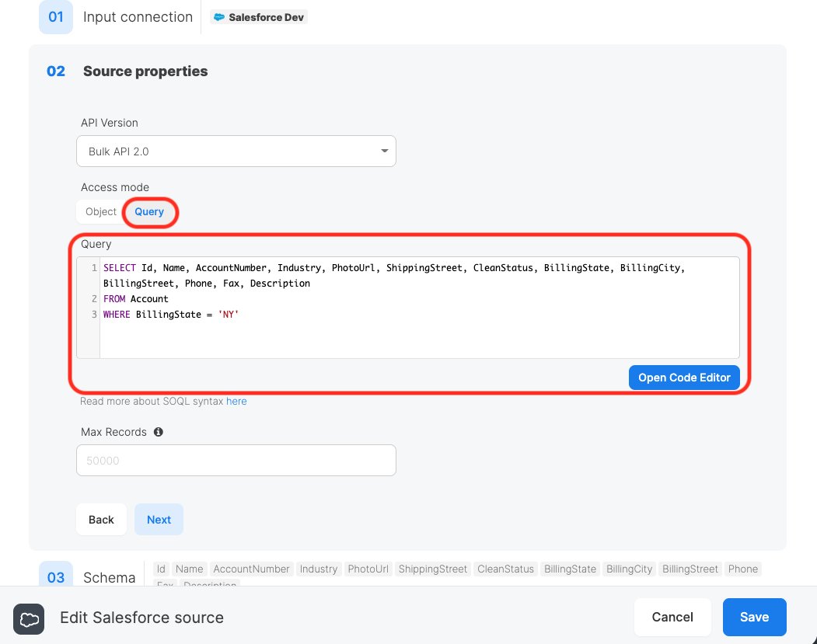
Task: Save the Salesforce source changes
Action: [754, 617]
